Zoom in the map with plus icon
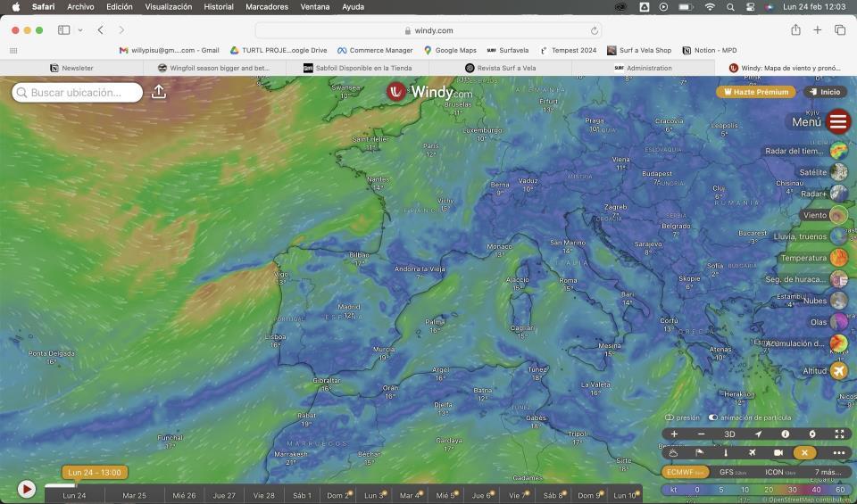Viewport: 857px width, 504px height. pos(674,434)
